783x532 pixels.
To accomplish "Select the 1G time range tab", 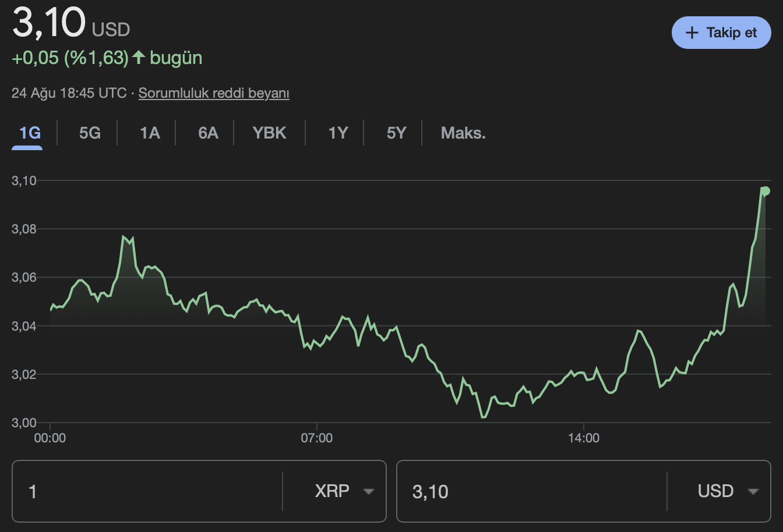I will [30, 133].
